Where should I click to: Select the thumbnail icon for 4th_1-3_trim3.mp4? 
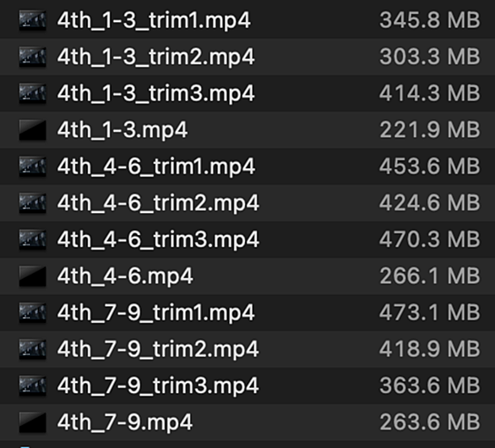click(32, 93)
